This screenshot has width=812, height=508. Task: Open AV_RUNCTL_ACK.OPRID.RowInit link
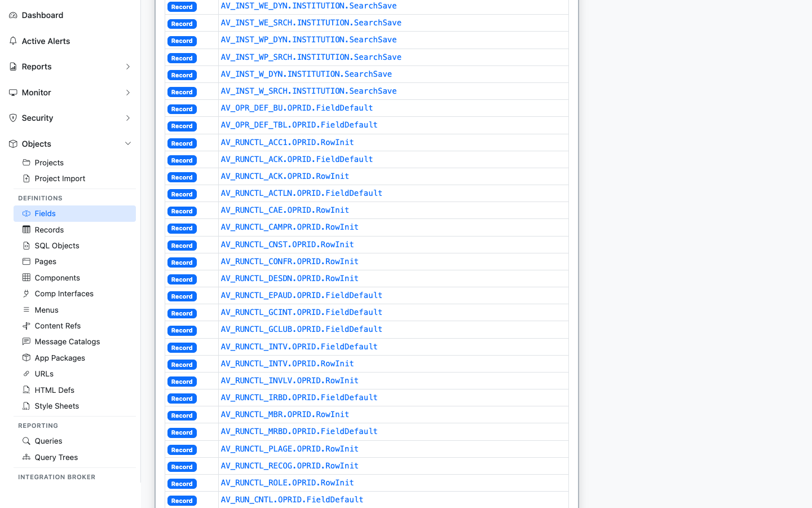tap(285, 176)
